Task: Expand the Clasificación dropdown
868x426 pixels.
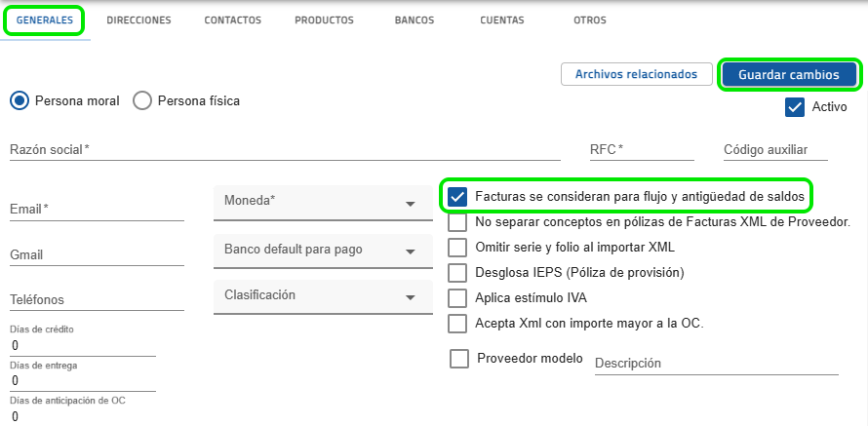Action: tap(316, 295)
